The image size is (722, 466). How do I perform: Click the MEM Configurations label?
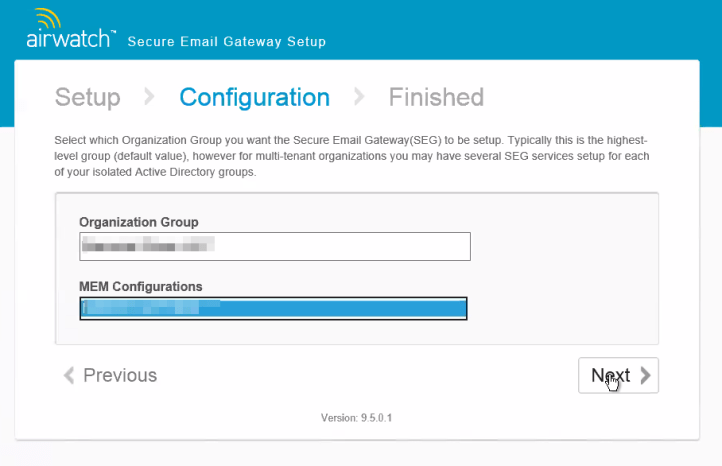click(141, 286)
